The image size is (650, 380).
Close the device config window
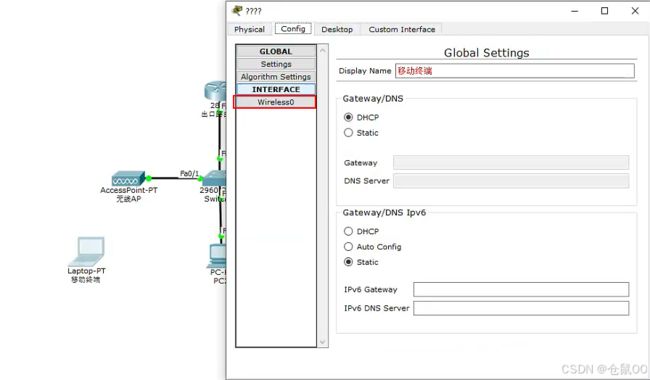click(635, 11)
